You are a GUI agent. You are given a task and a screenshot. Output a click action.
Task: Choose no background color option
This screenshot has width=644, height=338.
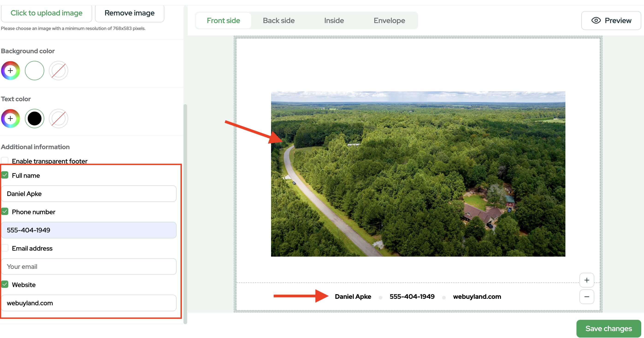(x=58, y=71)
